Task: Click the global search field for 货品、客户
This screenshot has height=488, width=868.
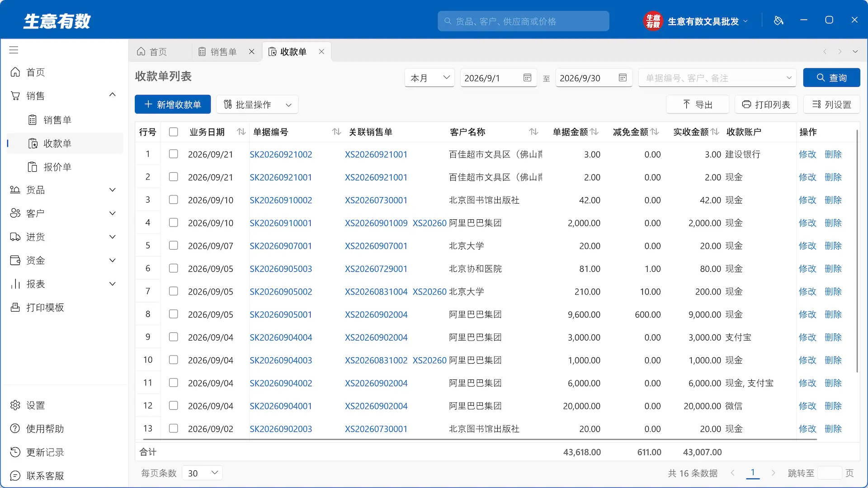Action: point(524,21)
